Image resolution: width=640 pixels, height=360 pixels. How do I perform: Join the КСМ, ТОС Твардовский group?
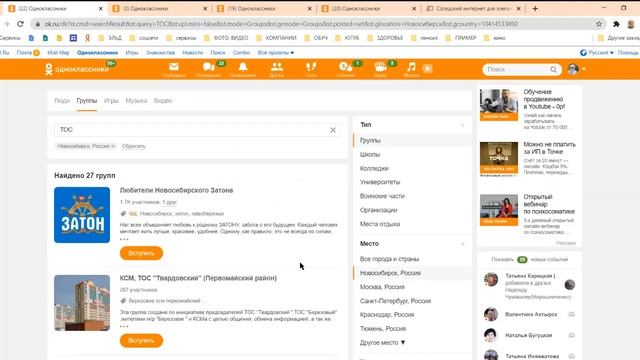coord(141,340)
